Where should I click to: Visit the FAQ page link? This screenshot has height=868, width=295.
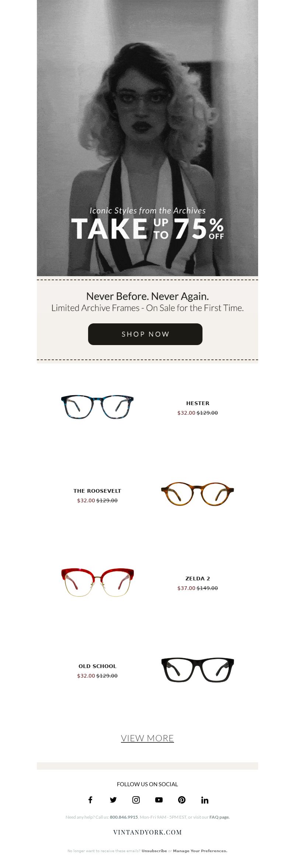[219, 817]
